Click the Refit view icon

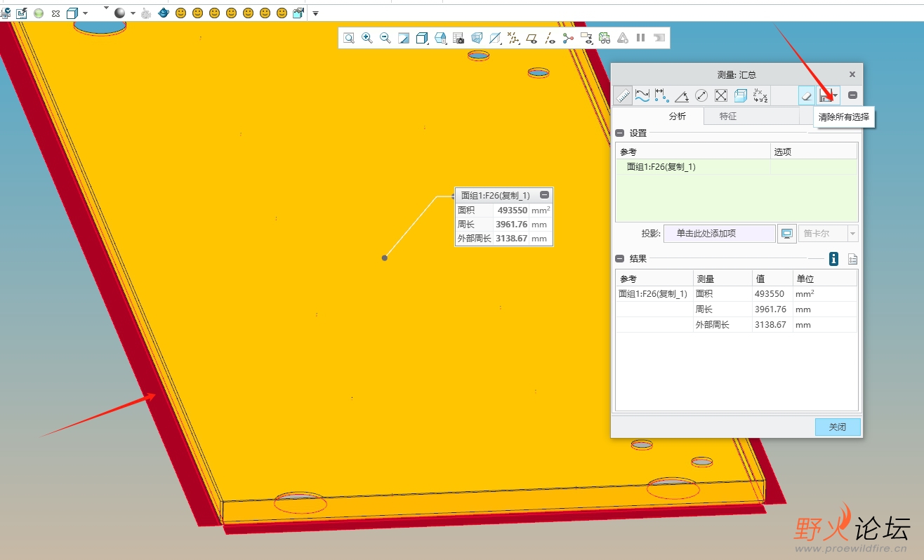(x=349, y=38)
